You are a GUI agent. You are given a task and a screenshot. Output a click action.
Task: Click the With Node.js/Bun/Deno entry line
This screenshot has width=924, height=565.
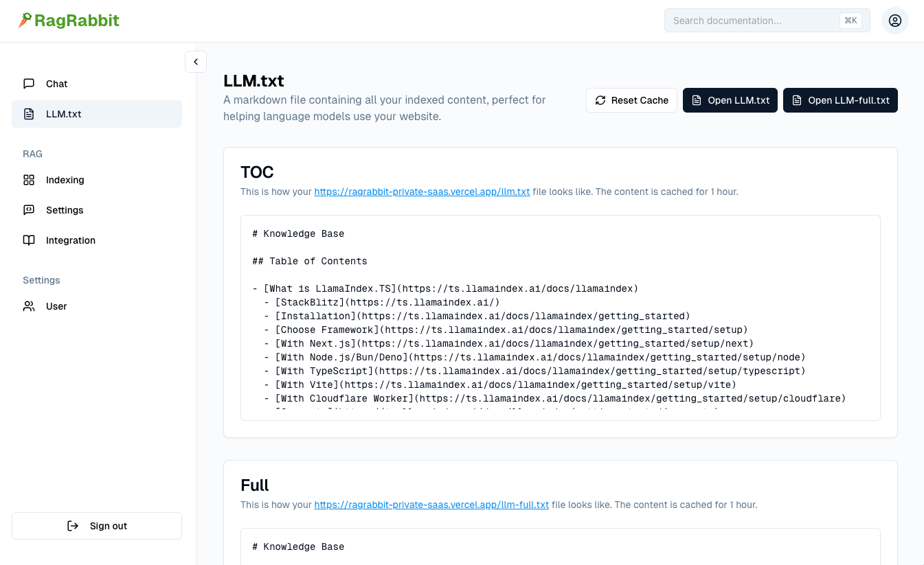coord(534,357)
